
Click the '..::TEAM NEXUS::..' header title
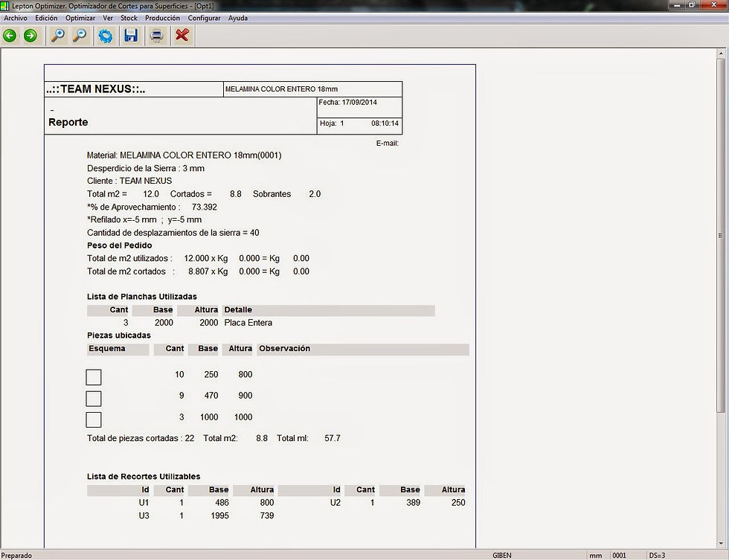point(96,89)
